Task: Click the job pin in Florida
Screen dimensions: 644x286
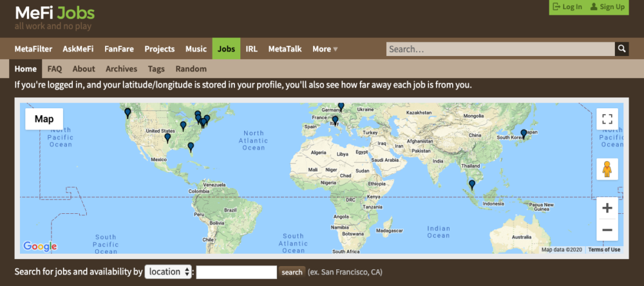Action: [191, 147]
